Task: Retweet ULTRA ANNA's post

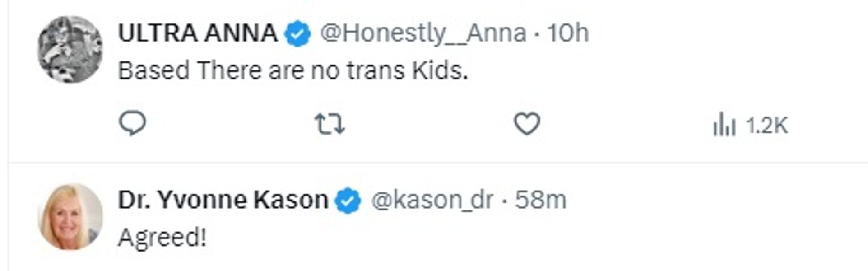Action: pyautogui.click(x=330, y=124)
